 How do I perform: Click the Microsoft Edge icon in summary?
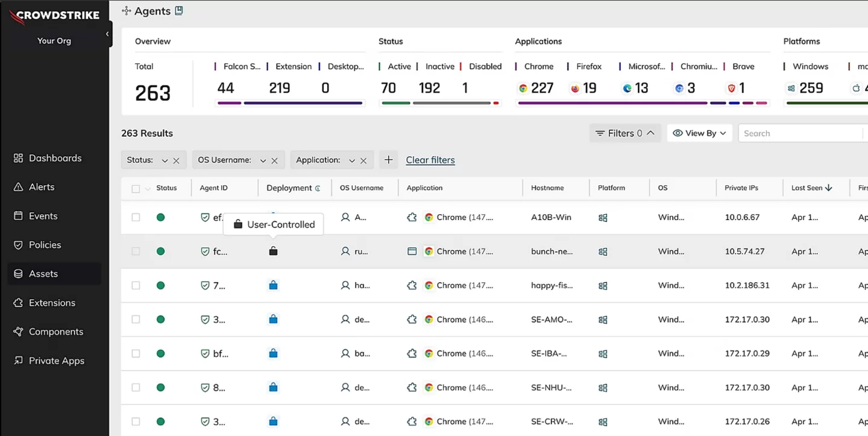pos(627,89)
